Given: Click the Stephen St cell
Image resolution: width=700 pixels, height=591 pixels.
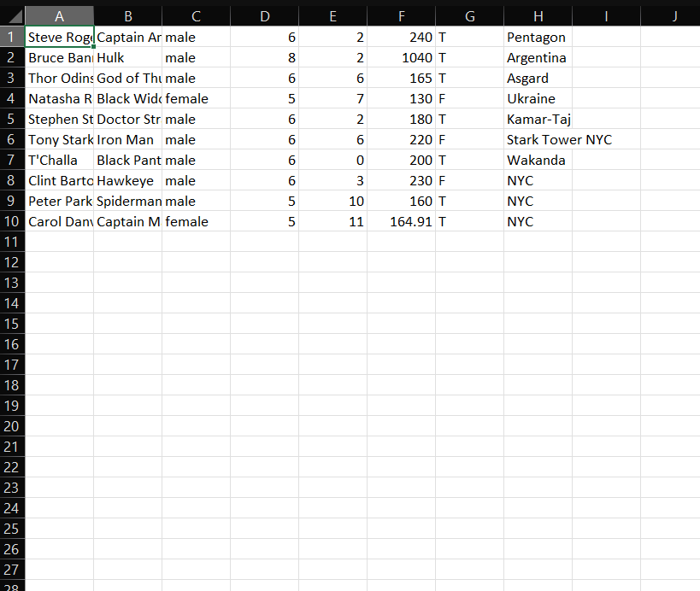Looking at the screenshot, I should pos(59,119).
